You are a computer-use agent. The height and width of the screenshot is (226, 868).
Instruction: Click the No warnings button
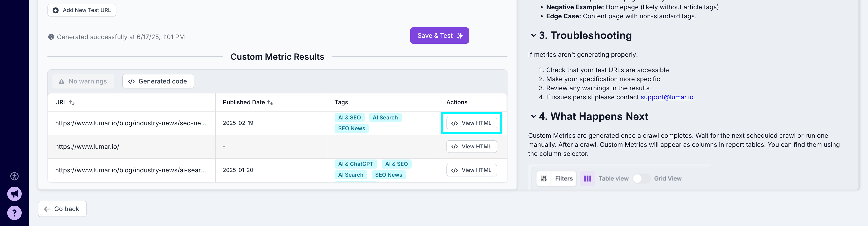83,81
